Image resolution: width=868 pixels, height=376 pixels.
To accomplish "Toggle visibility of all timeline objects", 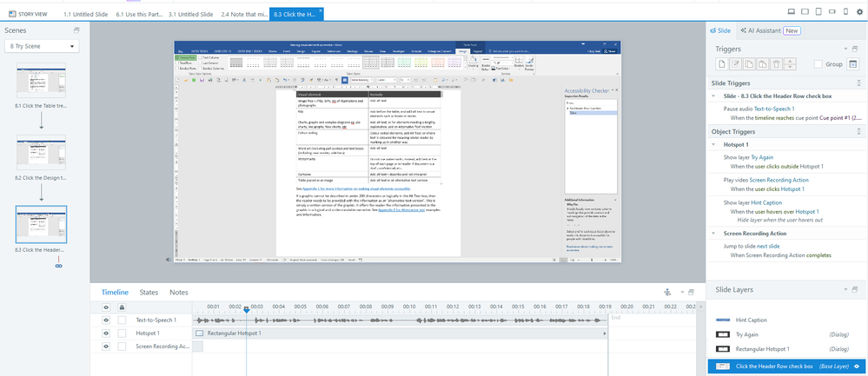I will point(105,307).
